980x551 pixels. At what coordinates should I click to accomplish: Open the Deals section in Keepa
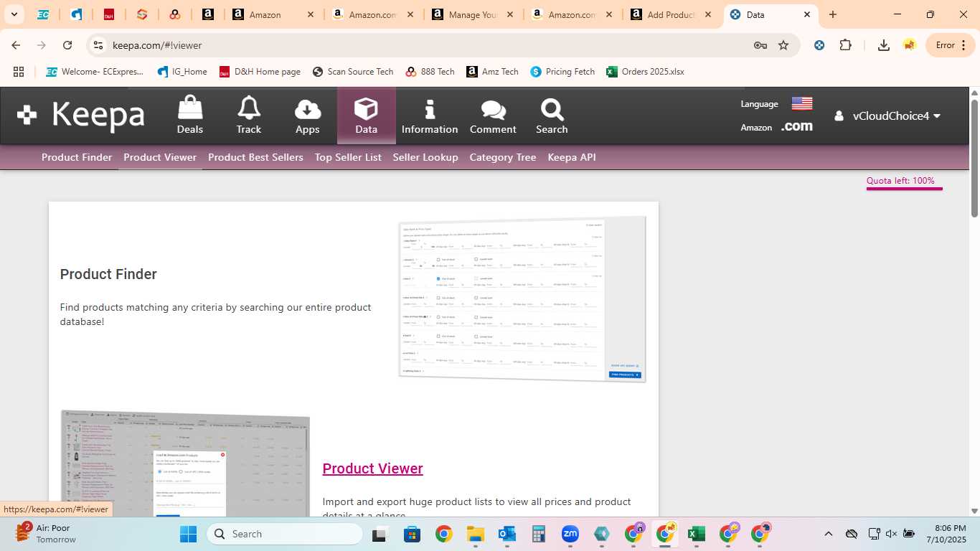tap(190, 116)
